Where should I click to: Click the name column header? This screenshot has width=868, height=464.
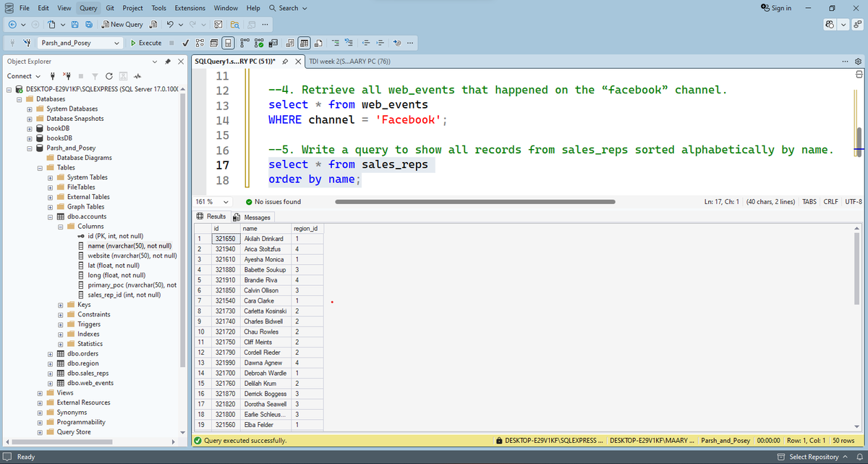point(265,228)
